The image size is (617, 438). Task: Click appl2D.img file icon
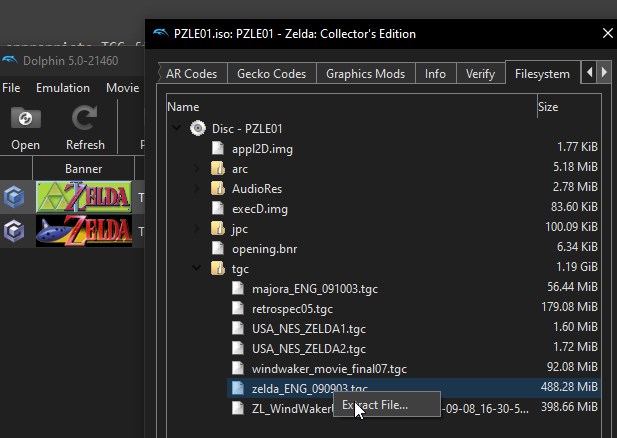tap(218, 149)
